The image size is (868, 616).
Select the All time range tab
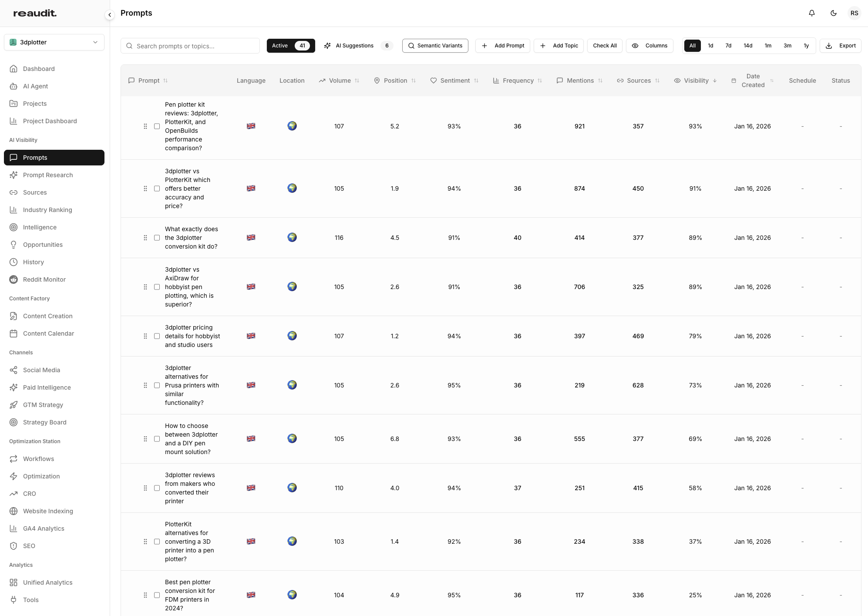(693, 46)
